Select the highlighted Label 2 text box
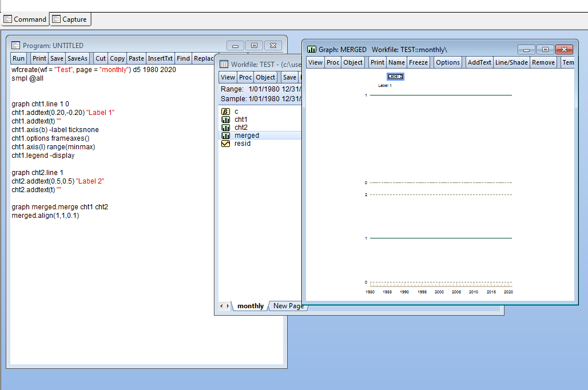The width and height of the screenshot is (588, 390). pos(395,77)
